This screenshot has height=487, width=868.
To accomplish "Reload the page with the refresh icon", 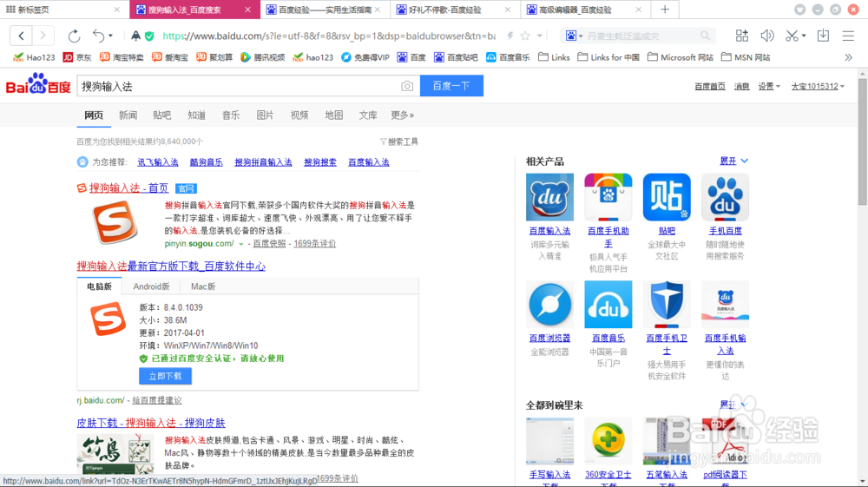I will tap(74, 36).
